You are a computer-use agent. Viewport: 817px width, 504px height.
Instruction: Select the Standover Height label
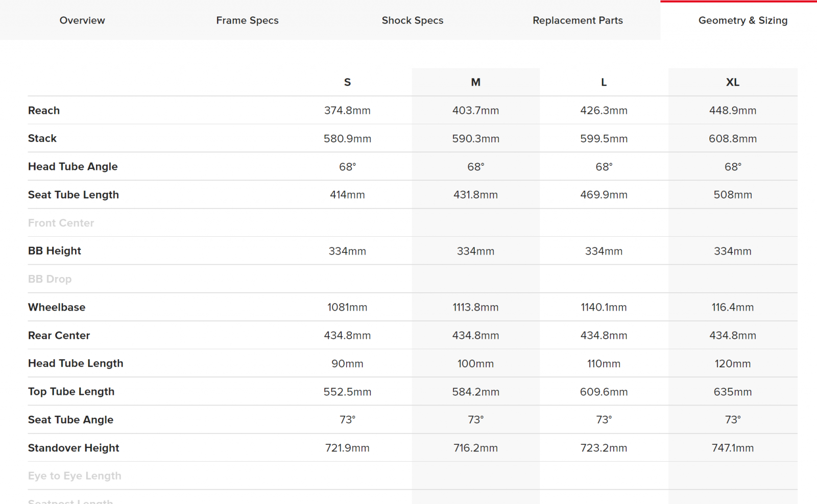74,447
